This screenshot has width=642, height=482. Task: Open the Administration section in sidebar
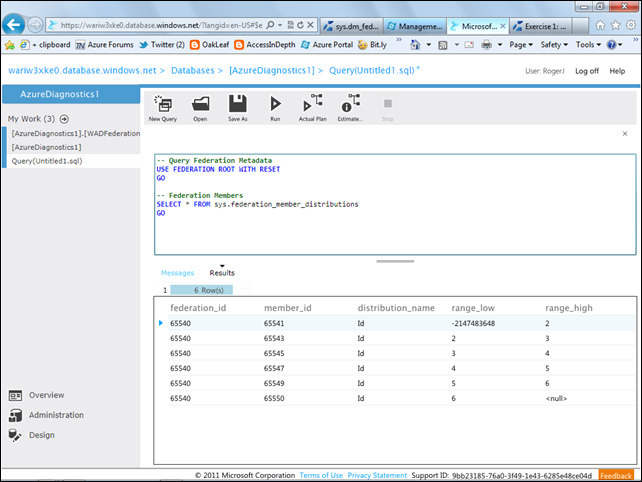point(46,415)
